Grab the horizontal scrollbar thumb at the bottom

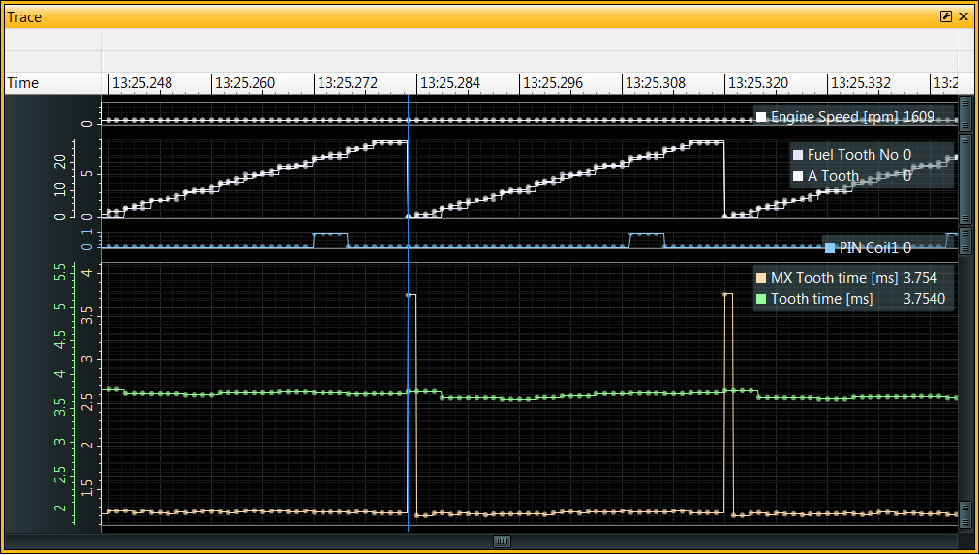[502, 541]
